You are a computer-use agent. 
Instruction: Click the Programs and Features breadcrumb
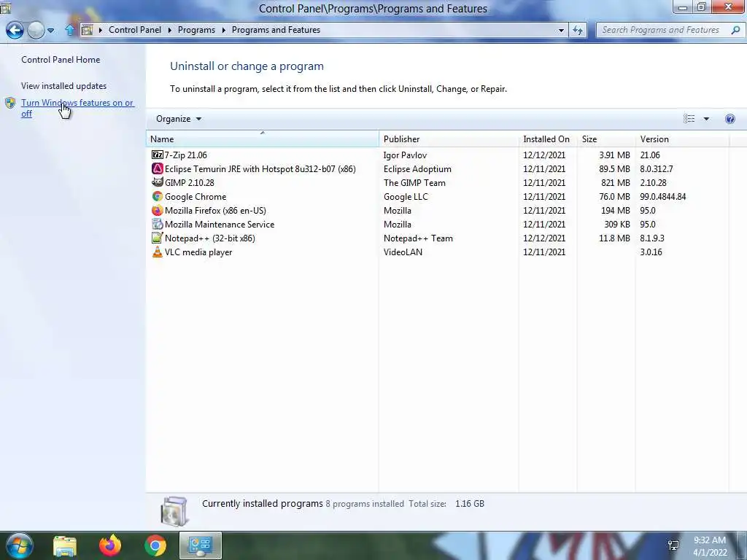point(276,29)
